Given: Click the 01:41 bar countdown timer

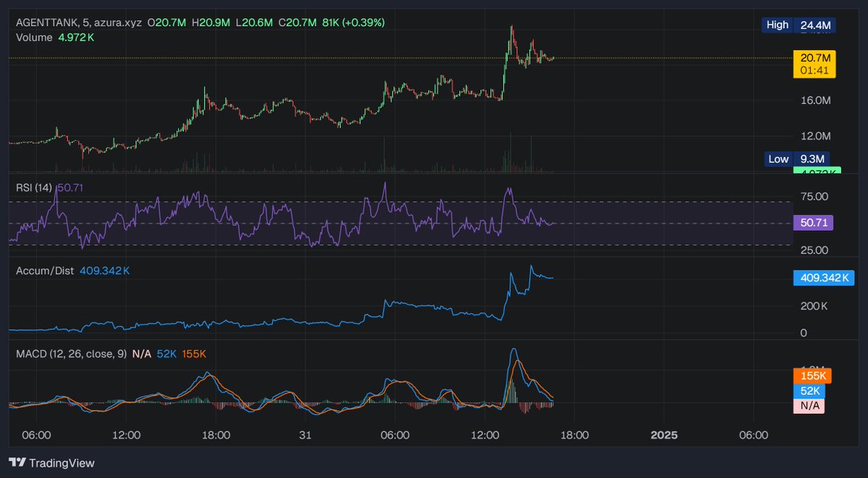Looking at the screenshot, I should click(x=814, y=70).
